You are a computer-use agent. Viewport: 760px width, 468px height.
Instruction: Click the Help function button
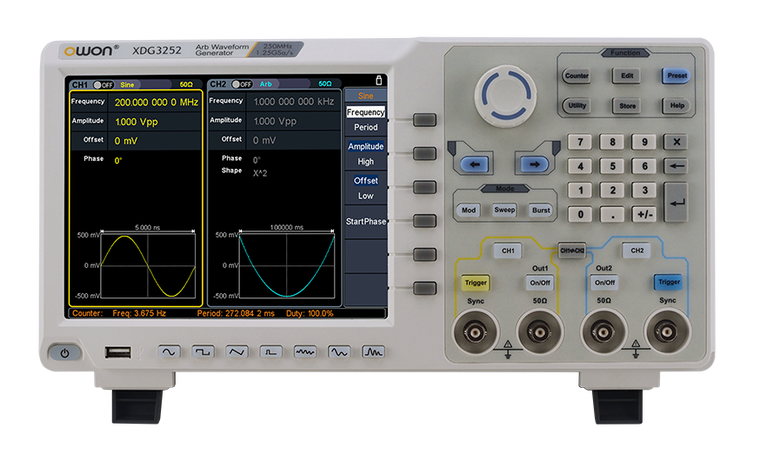coord(677,106)
